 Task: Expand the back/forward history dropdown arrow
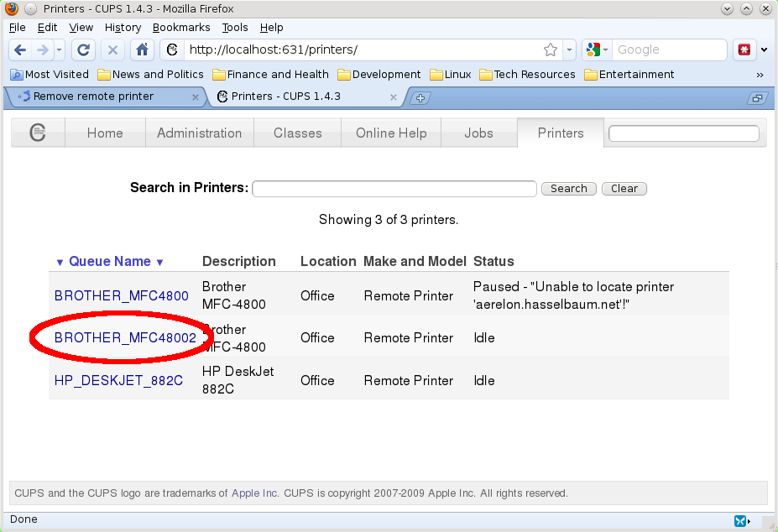tap(60, 50)
